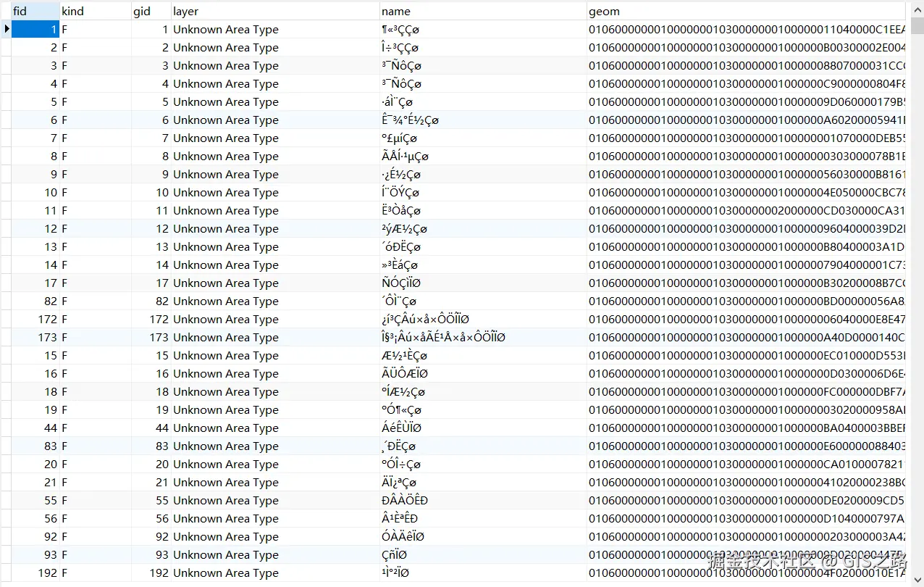Image resolution: width=924 pixels, height=587 pixels.
Task: Select the gid cell in row fid 17
Action: tap(151, 283)
